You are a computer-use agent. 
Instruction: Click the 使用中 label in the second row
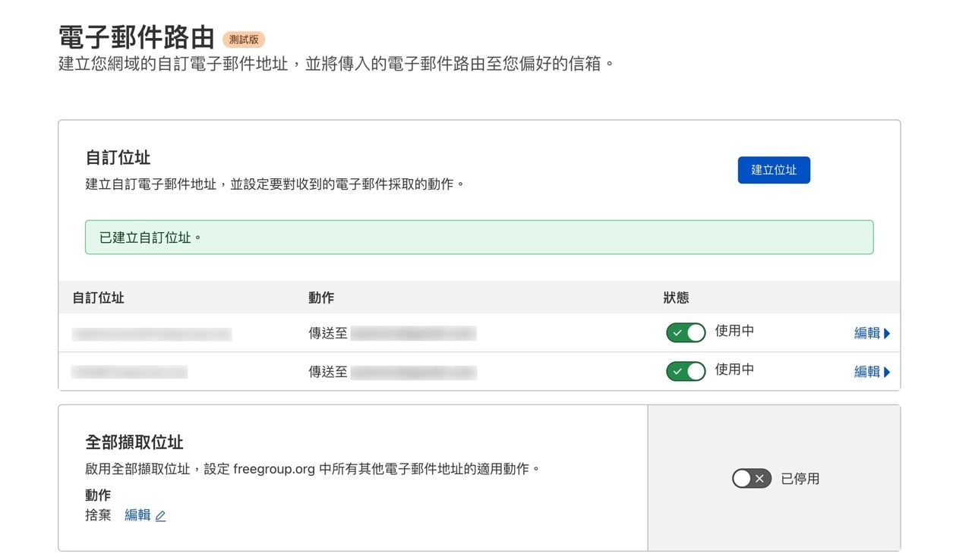pyautogui.click(x=734, y=370)
